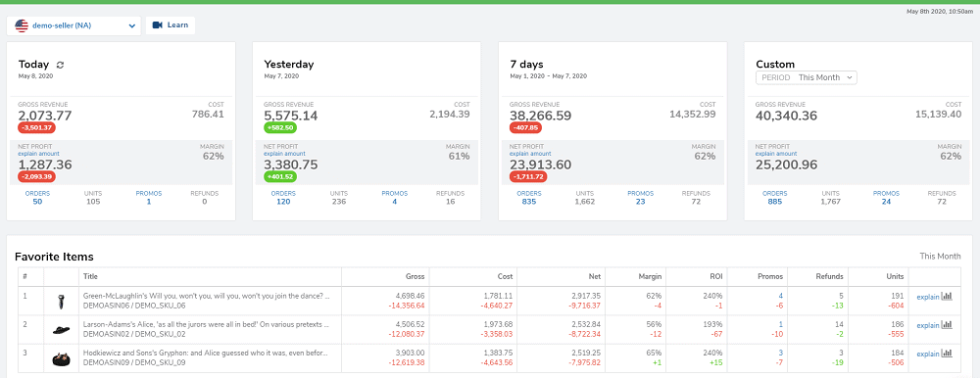This screenshot has height=378, width=980.
Task: Open the PERIOD This Month dropdown
Action: coord(807,77)
